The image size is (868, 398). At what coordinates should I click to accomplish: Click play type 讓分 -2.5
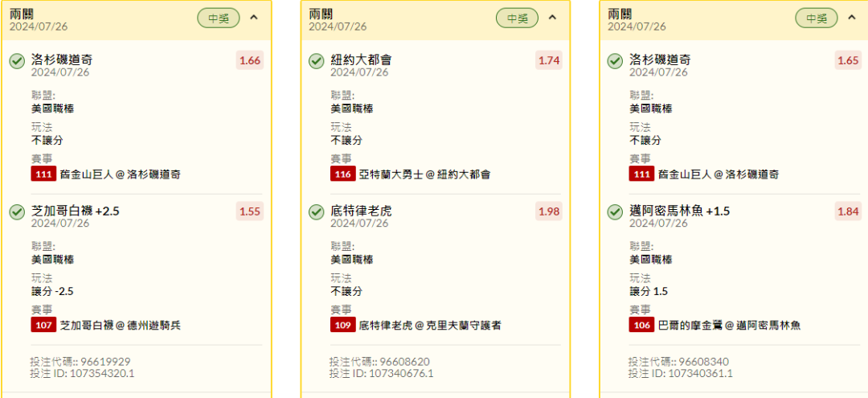point(52,291)
